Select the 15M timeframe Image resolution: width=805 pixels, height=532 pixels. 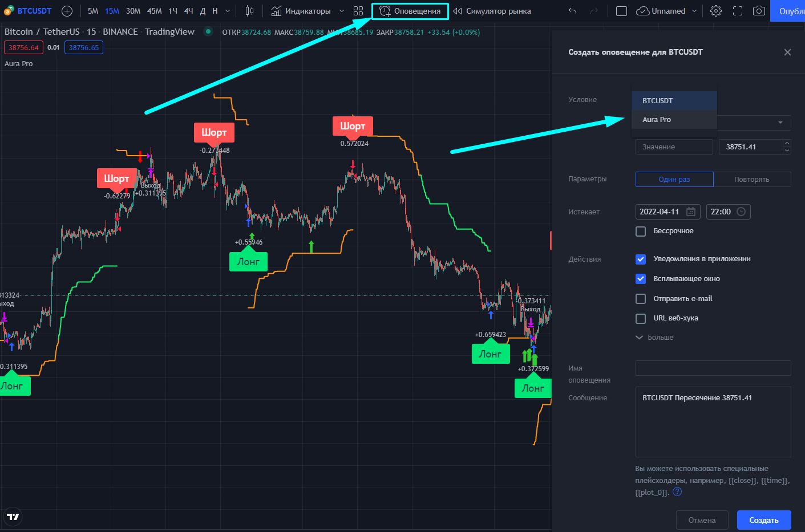112,11
